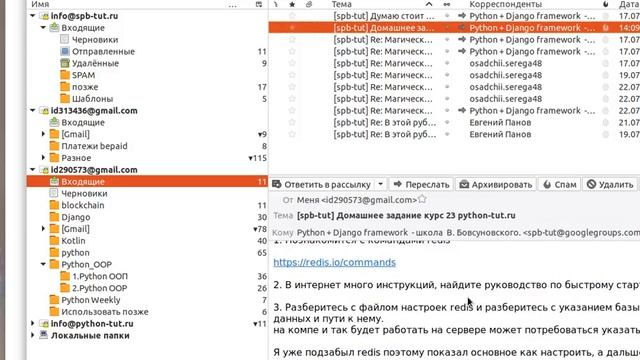Viewport: 640px width, 360px height.
Task: Click folder pane column picker icon
Action: click(x=259, y=4)
